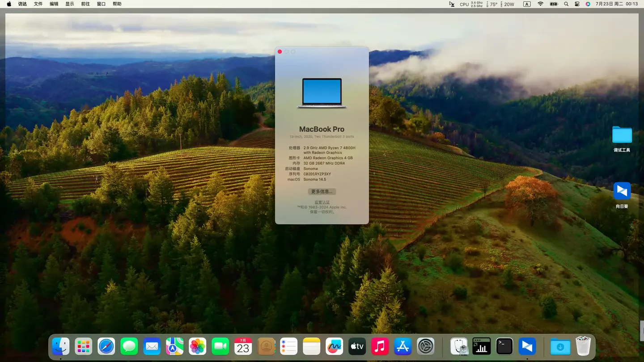Open the input source 'A' menu
The height and width of the screenshot is (362, 644).
(527, 4)
